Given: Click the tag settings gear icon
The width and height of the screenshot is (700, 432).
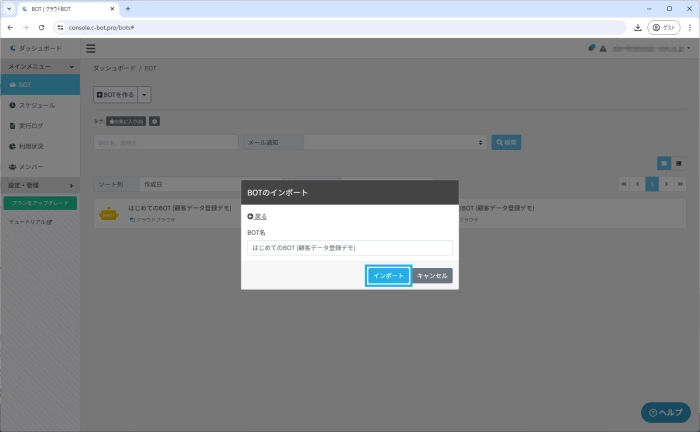Looking at the screenshot, I should point(154,121).
